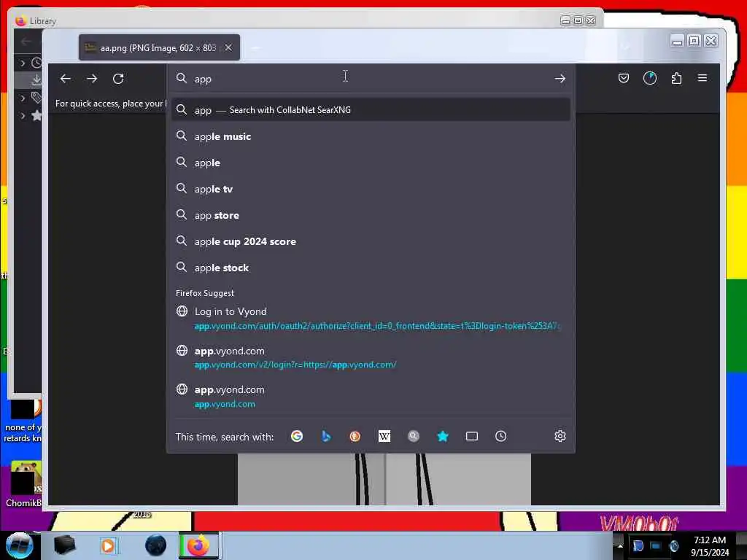The image size is (747, 560).
Task: Select the 'apple' suggestion
Action: (371, 163)
